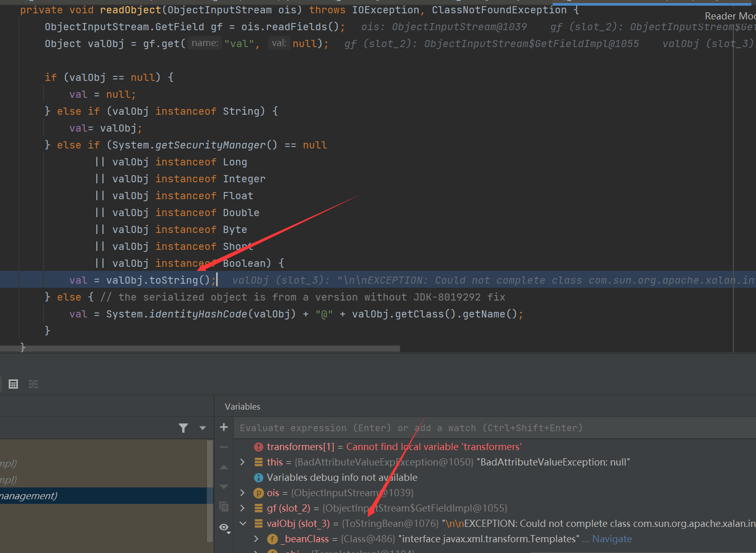Click the error icon beside transformers[1]
The height and width of the screenshot is (553, 756).
pyautogui.click(x=259, y=447)
